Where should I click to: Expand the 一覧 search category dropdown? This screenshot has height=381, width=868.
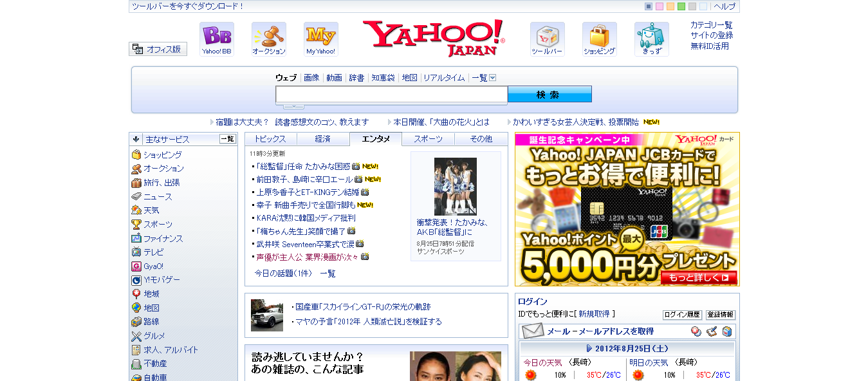[x=492, y=78]
